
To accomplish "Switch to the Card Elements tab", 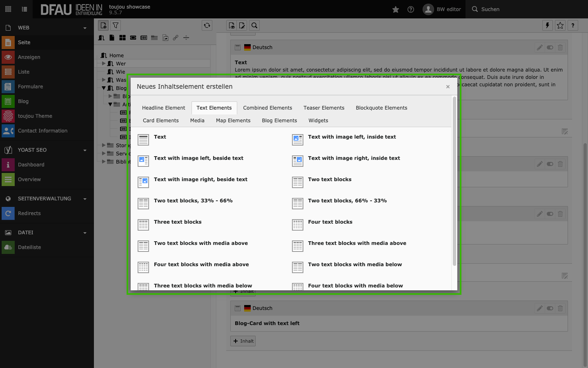I will 160,121.
